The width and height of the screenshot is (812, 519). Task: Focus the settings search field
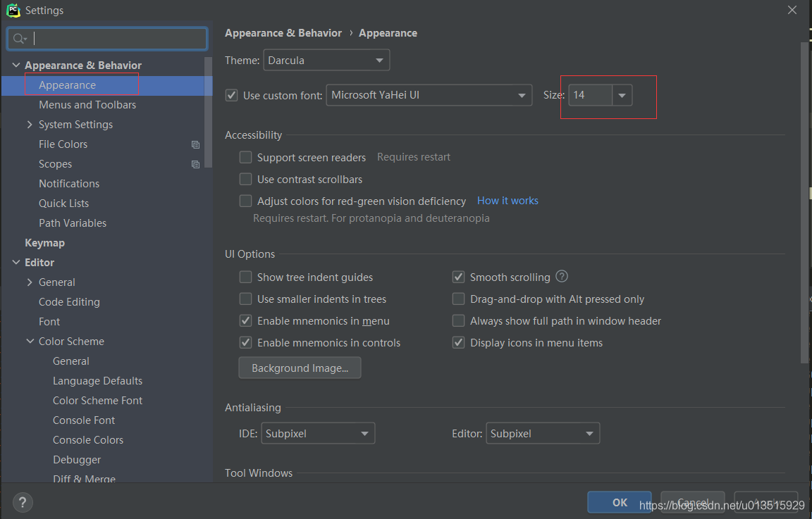coord(107,39)
